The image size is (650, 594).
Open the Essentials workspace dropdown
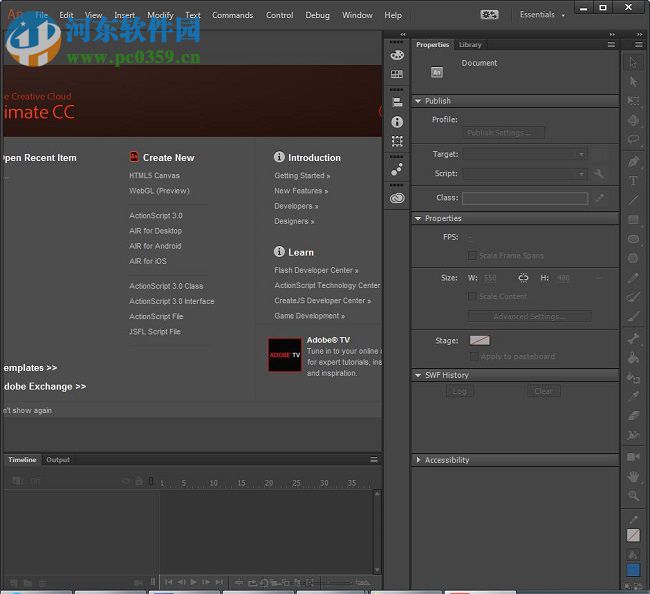tap(542, 15)
